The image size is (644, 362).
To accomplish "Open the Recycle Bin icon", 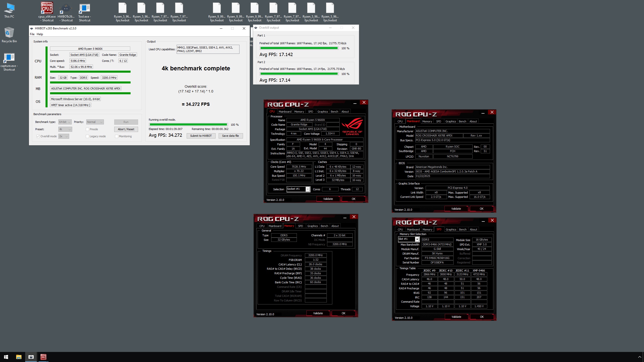I will (x=9, y=35).
